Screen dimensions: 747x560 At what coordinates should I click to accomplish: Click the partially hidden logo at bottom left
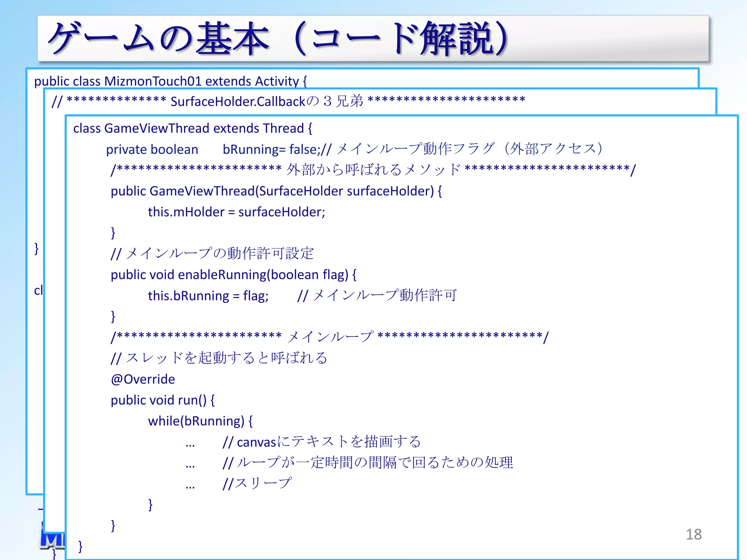(x=52, y=536)
